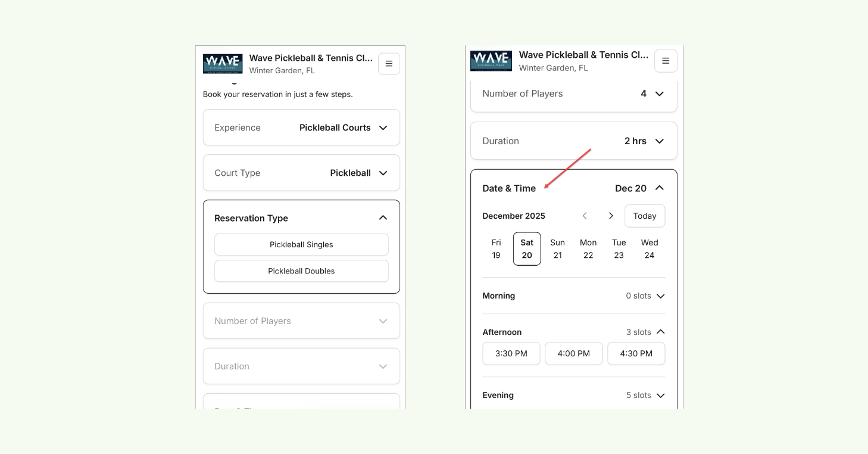Screen dimensions: 868x454
Task: Select the Sat 20 date
Action: point(527,248)
